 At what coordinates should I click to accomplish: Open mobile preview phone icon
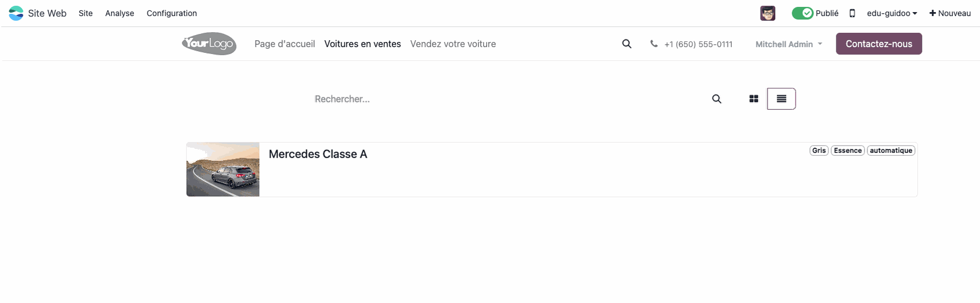pyautogui.click(x=852, y=13)
